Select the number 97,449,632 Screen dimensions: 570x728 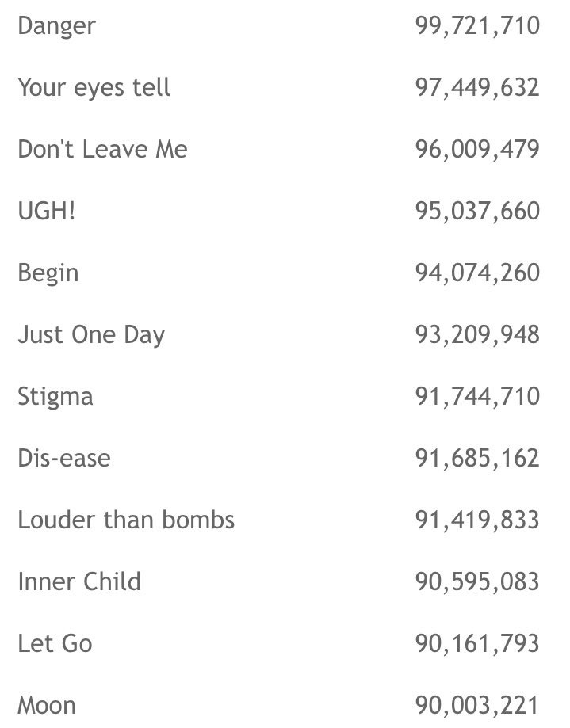[x=477, y=87]
